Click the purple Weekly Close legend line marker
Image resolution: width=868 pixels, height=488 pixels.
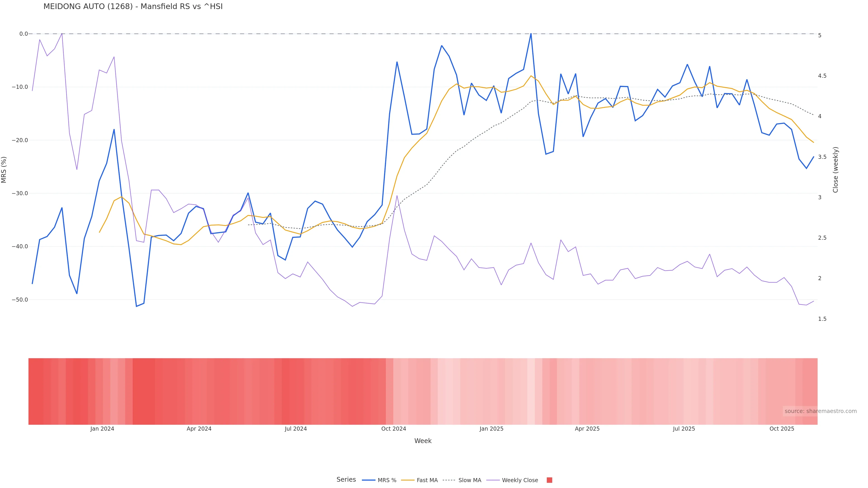click(493, 480)
